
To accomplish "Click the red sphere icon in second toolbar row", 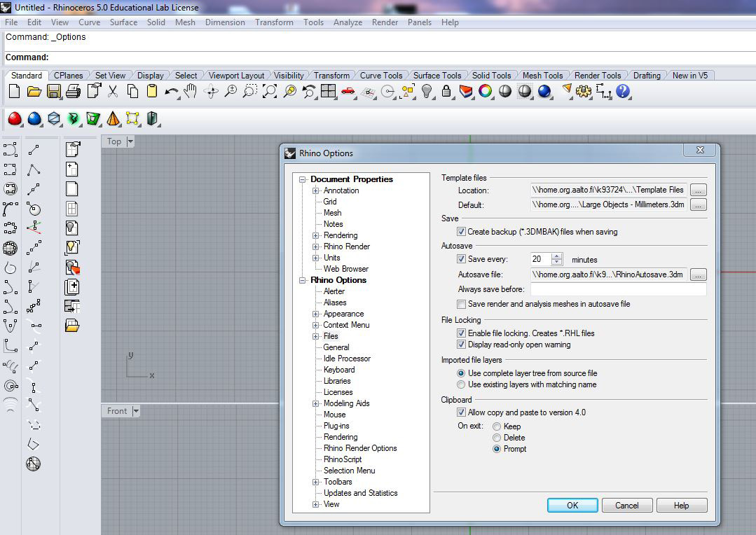I will coord(15,118).
